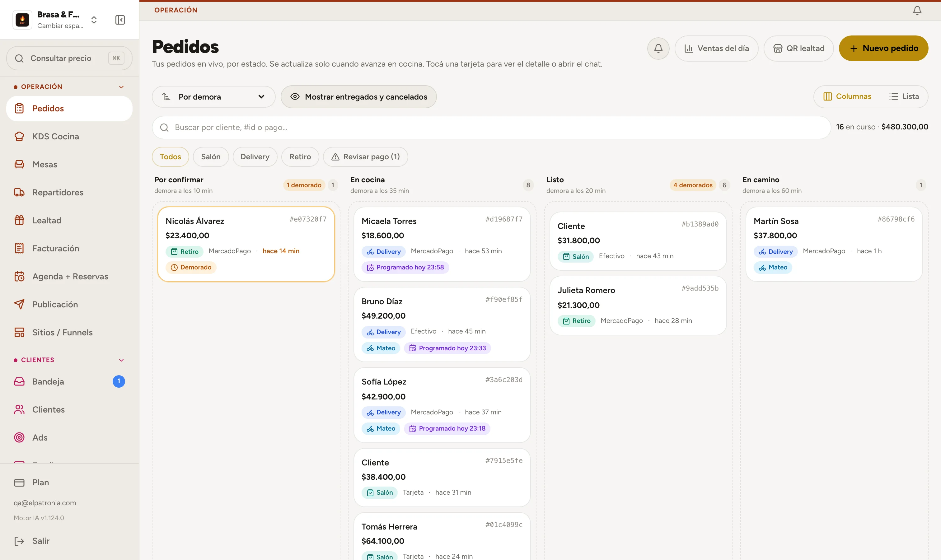
Task: Click the round bell button beside Ventas del día
Action: pos(658,48)
